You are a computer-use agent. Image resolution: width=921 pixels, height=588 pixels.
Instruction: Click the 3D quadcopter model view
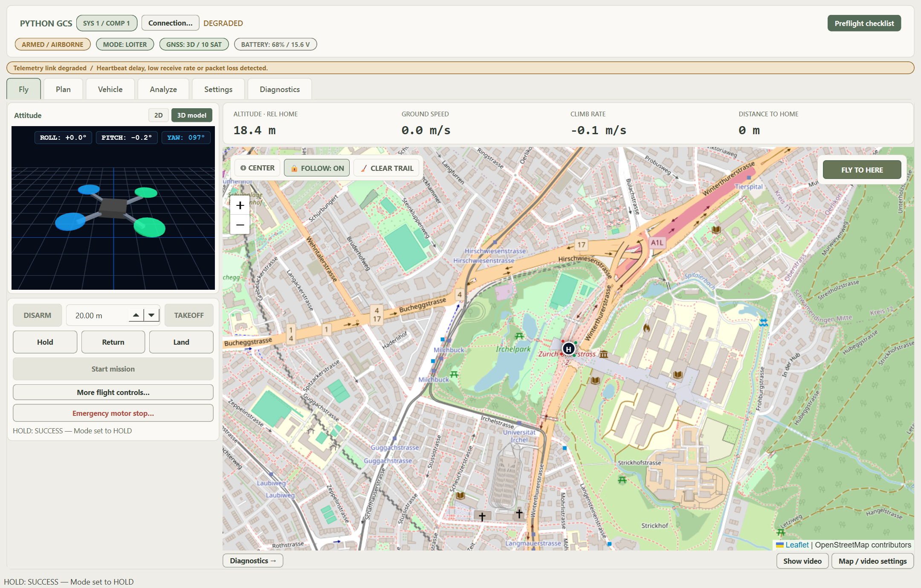(113, 208)
